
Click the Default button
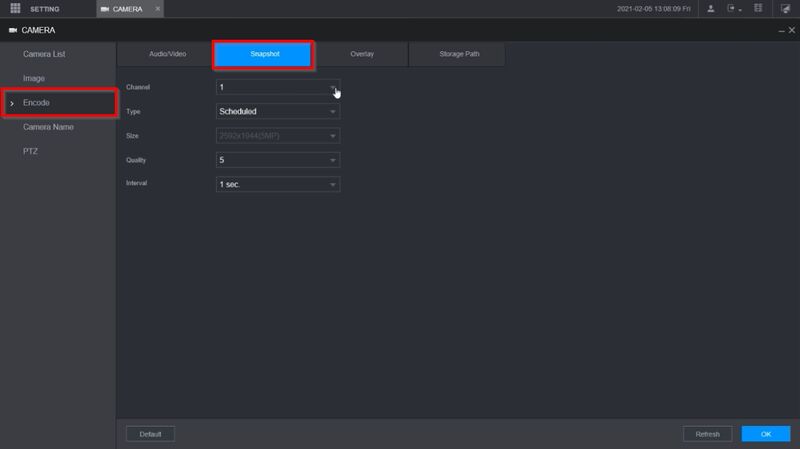(151, 434)
